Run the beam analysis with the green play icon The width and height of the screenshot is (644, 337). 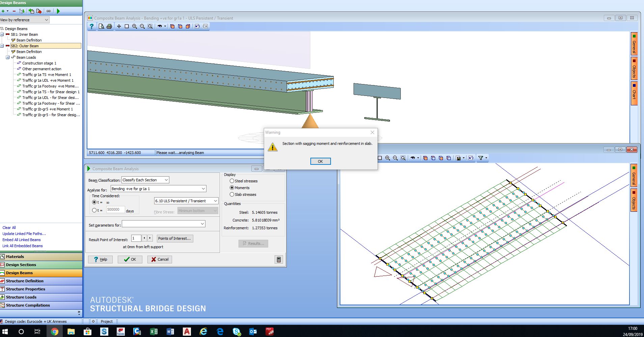pyautogui.click(x=58, y=11)
